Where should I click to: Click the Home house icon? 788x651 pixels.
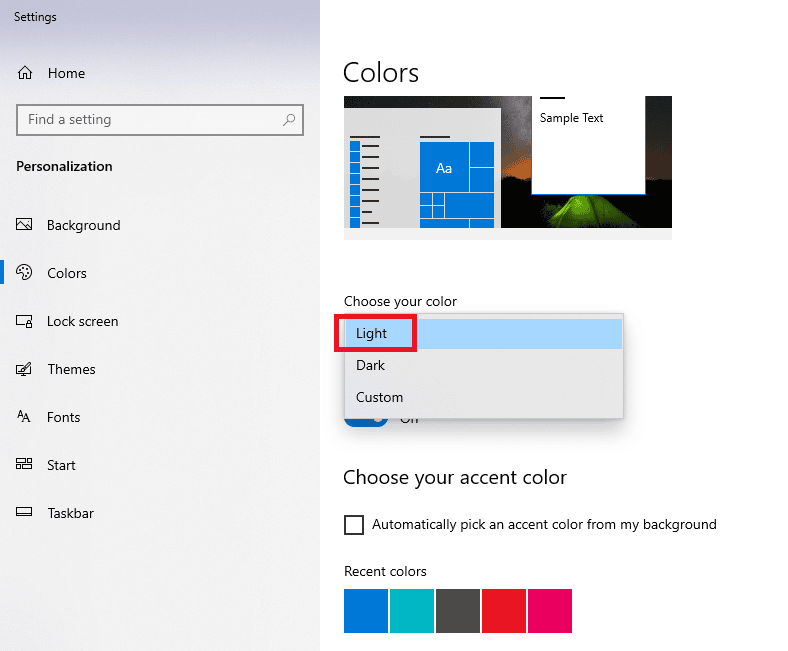pyautogui.click(x=25, y=73)
